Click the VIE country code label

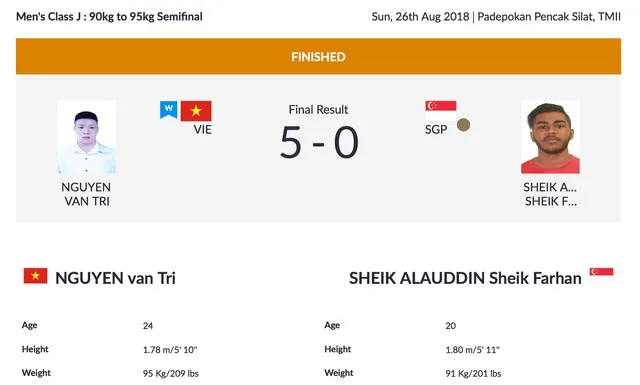click(x=202, y=130)
